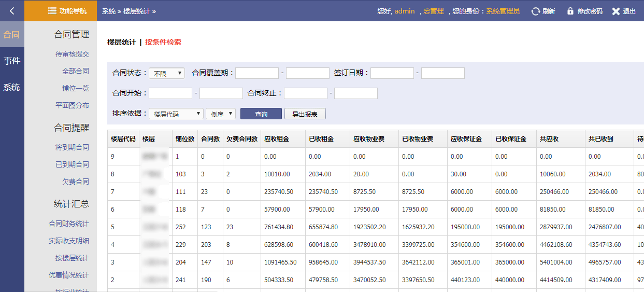Open 优惠情况统计 in the sidebar
The height and width of the screenshot is (292, 644).
click(69, 275)
